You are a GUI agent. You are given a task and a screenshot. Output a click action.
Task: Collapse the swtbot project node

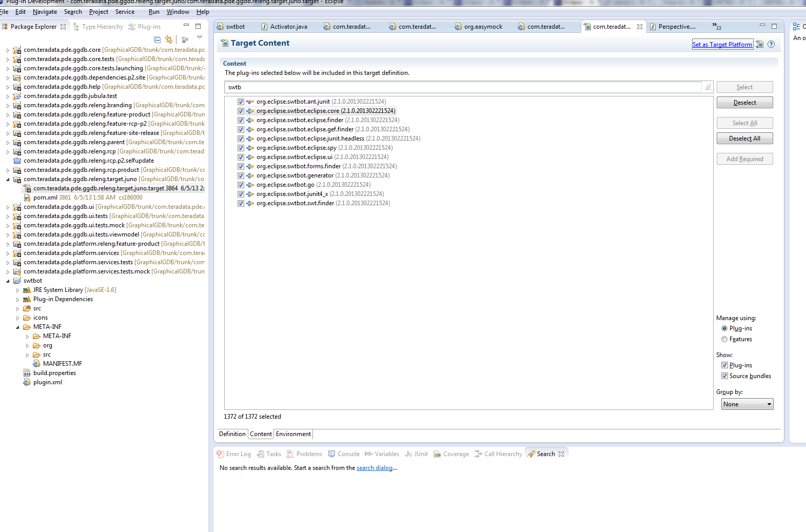tap(8, 281)
